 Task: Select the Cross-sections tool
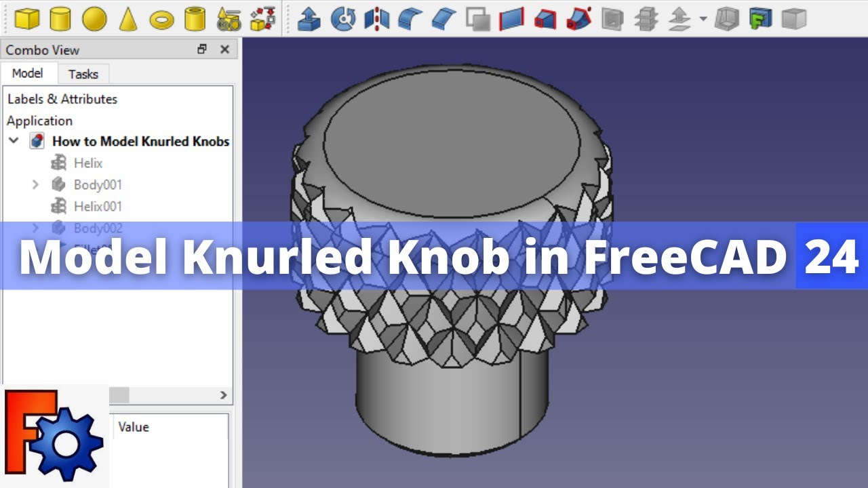[x=646, y=19]
